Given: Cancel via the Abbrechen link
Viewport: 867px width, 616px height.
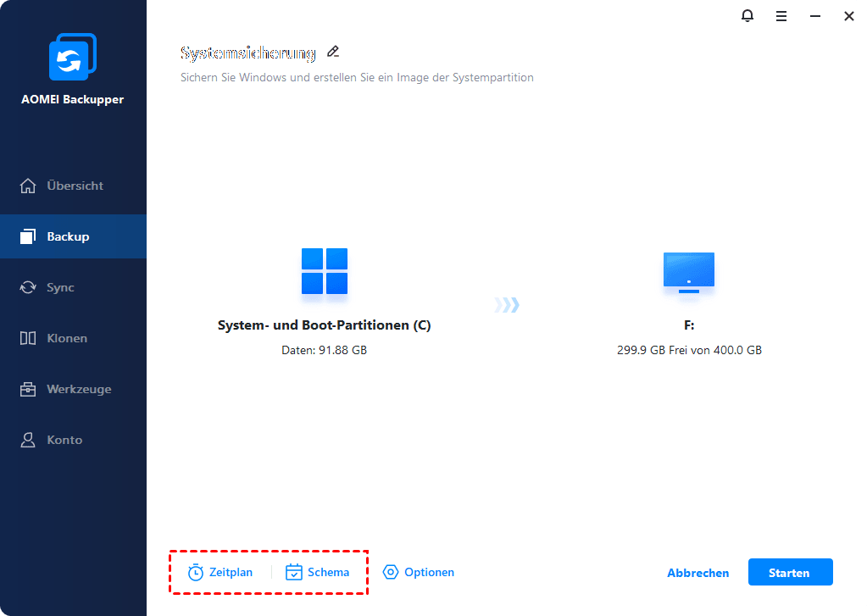Looking at the screenshot, I should click(697, 573).
